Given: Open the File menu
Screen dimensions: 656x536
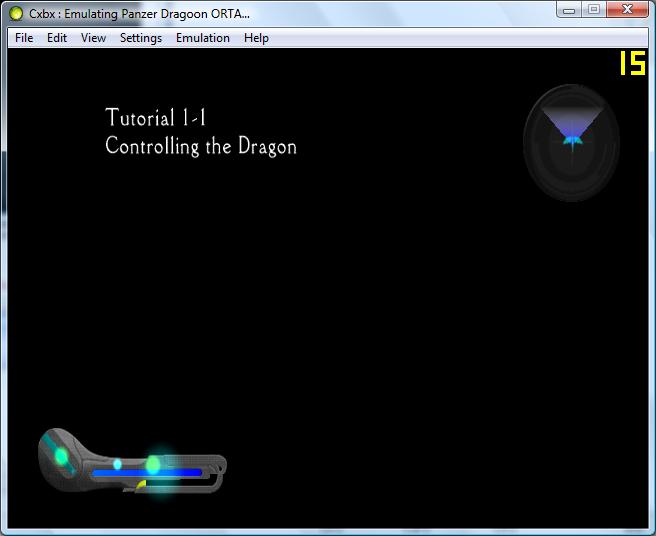Looking at the screenshot, I should point(24,38).
